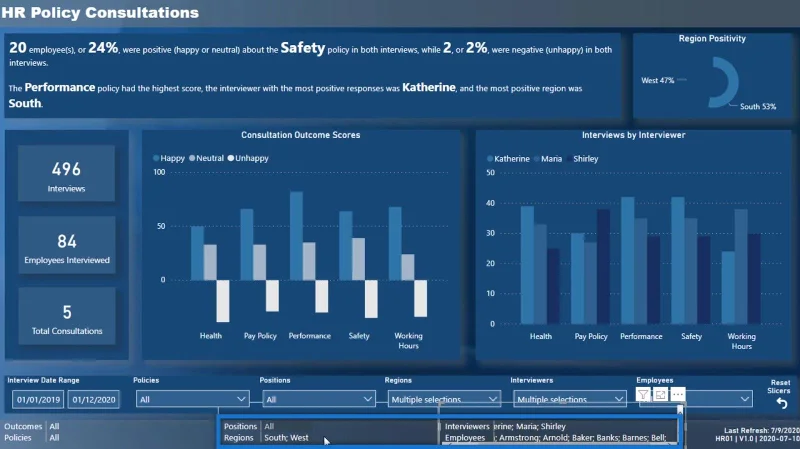The width and height of the screenshot is (800, 449).
Task: Click end date field 01/12/2020
Action: (93, 400)
